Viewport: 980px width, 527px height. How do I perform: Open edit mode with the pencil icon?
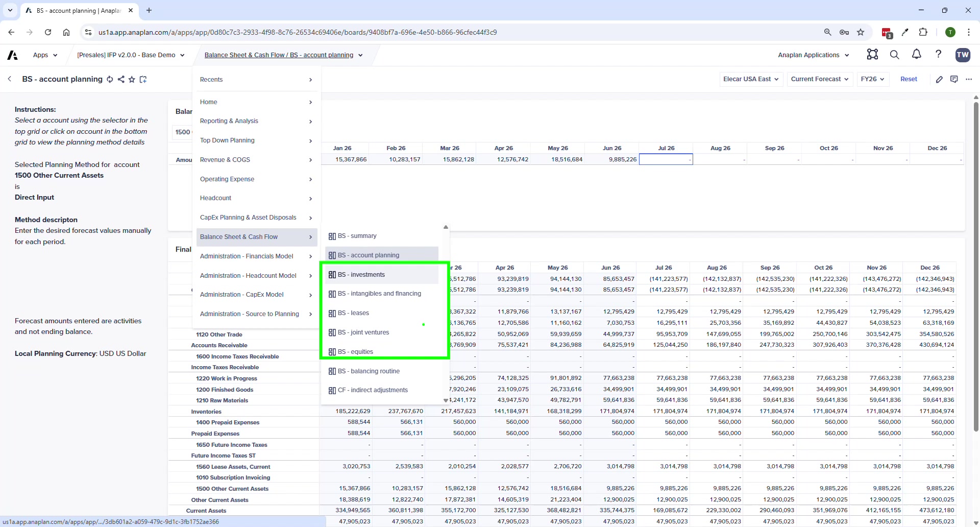pos(940,79)
